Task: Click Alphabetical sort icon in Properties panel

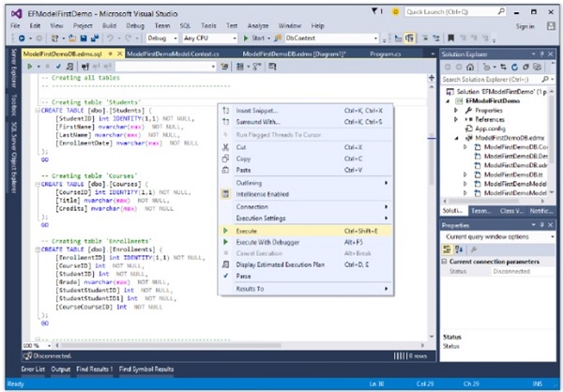Action: tap(457, 248)
